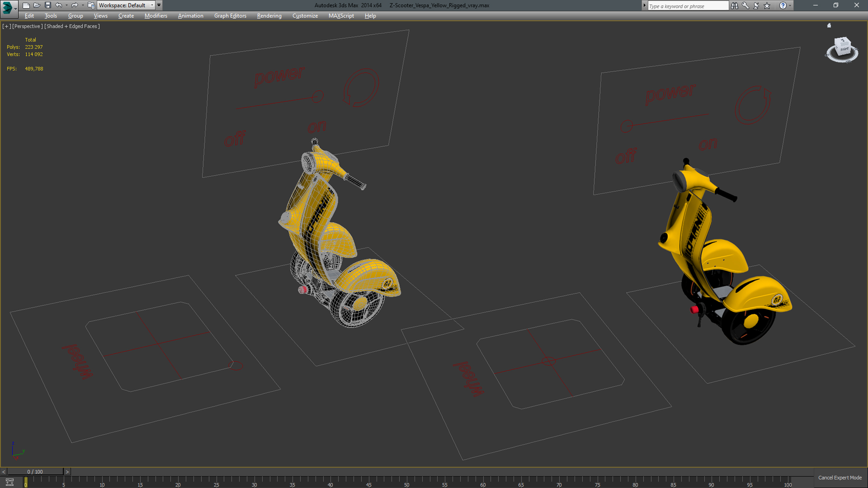
Task: Open the Create menu
Action: 126,16
